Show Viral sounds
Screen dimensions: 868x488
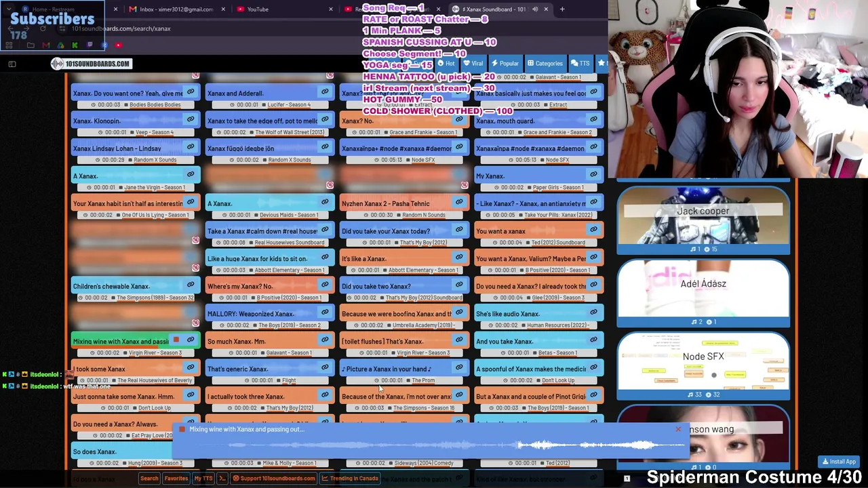tap(473, 64)
